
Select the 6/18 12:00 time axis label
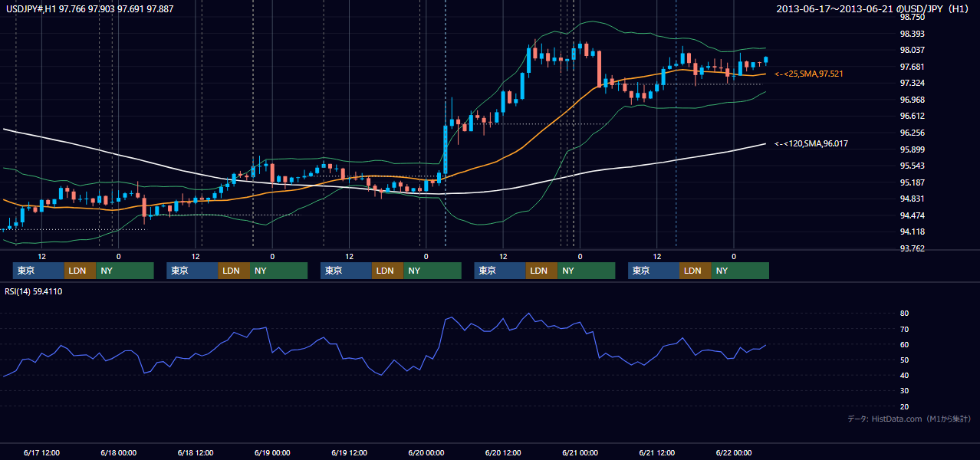click(195, 453)
